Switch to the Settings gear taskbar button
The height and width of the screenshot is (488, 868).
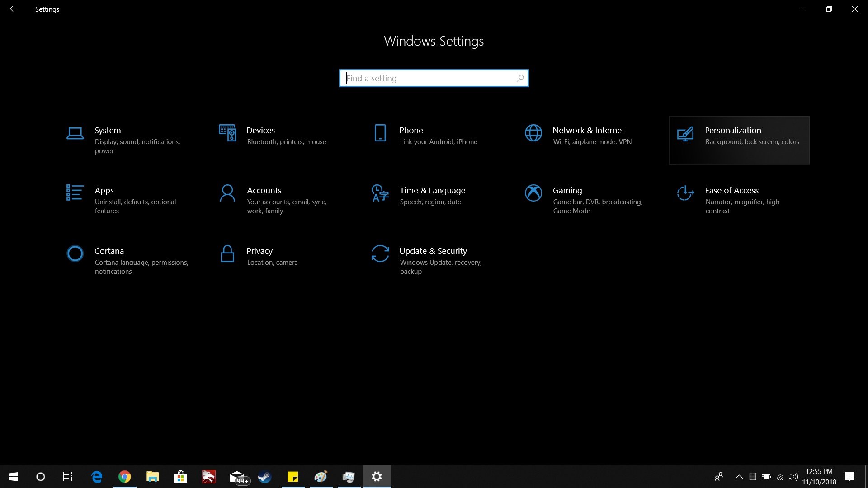pos(377,477)
